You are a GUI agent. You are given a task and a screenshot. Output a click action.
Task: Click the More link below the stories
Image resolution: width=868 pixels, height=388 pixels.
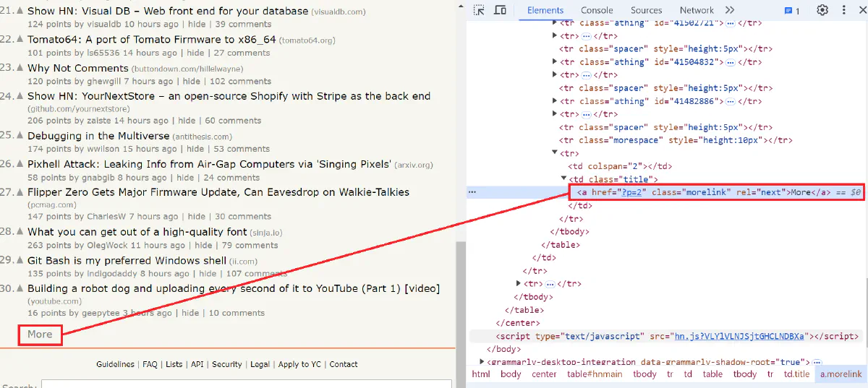click(x=40, y=334)
